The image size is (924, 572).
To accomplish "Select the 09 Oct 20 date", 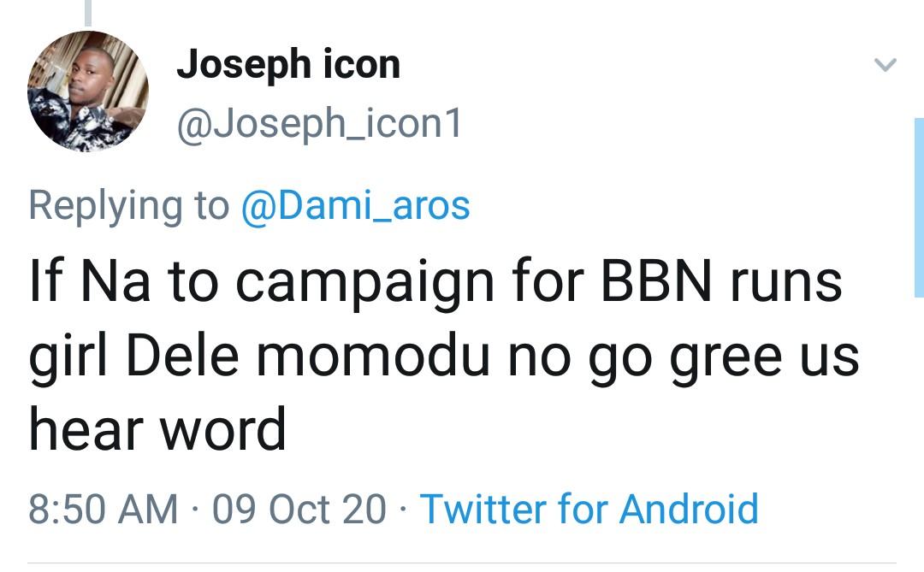I will click(299, 509).
